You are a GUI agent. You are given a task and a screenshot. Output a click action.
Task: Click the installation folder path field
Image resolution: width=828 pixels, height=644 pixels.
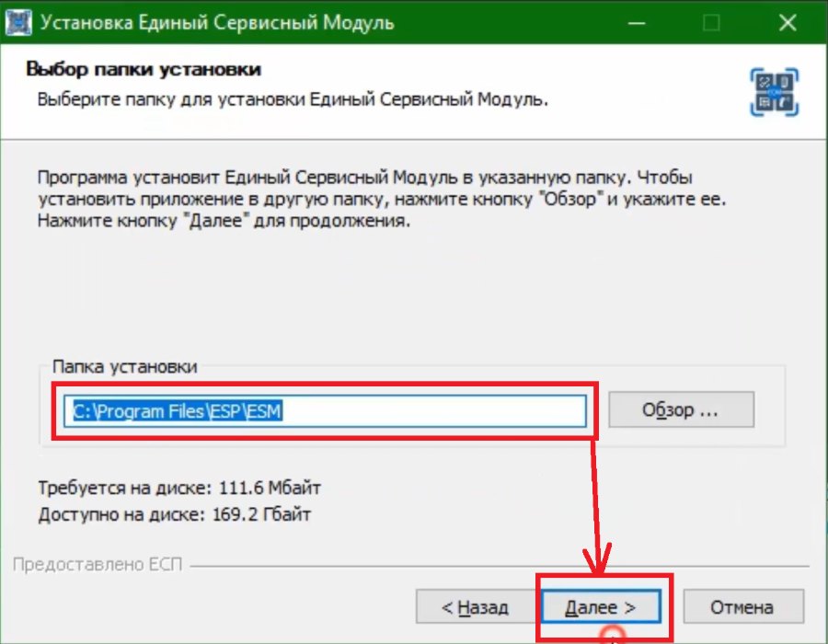pos(325,410)
